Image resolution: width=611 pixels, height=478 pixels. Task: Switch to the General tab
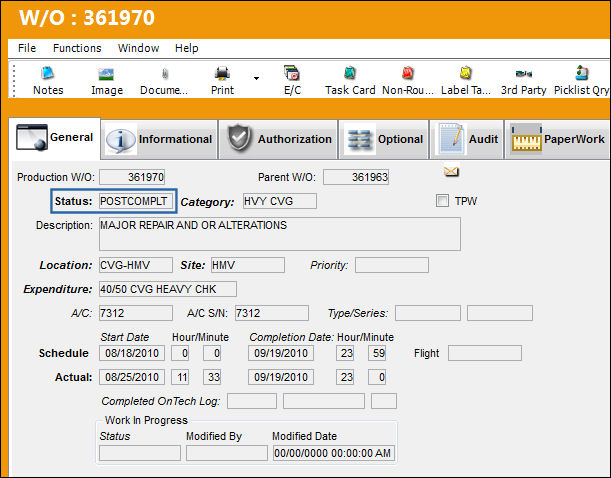(x=55, y=138)
